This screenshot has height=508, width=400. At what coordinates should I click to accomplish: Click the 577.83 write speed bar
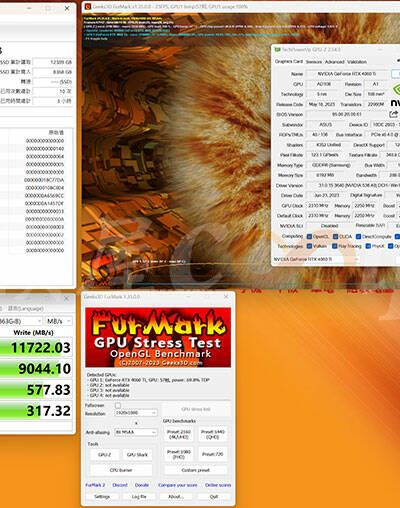tap(36, 390)
